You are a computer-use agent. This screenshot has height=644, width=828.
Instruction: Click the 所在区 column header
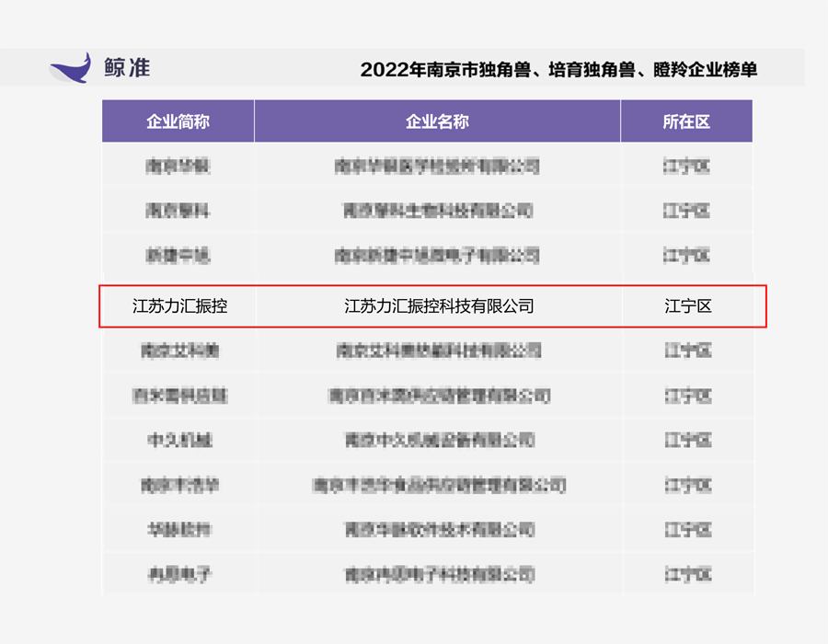686,121
